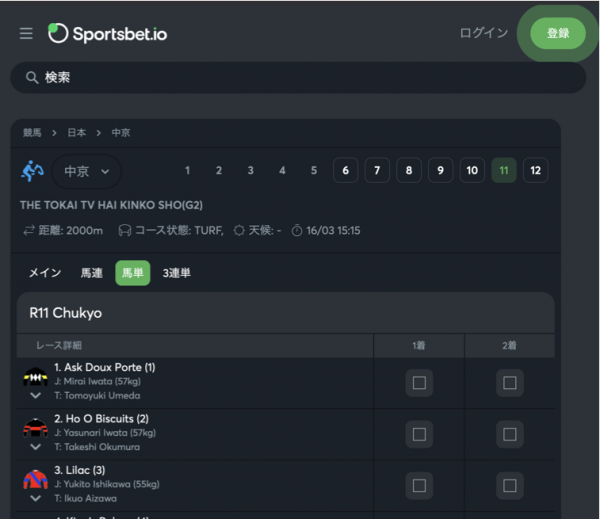
Task: Expand details for Lilac
Action: 36,498
